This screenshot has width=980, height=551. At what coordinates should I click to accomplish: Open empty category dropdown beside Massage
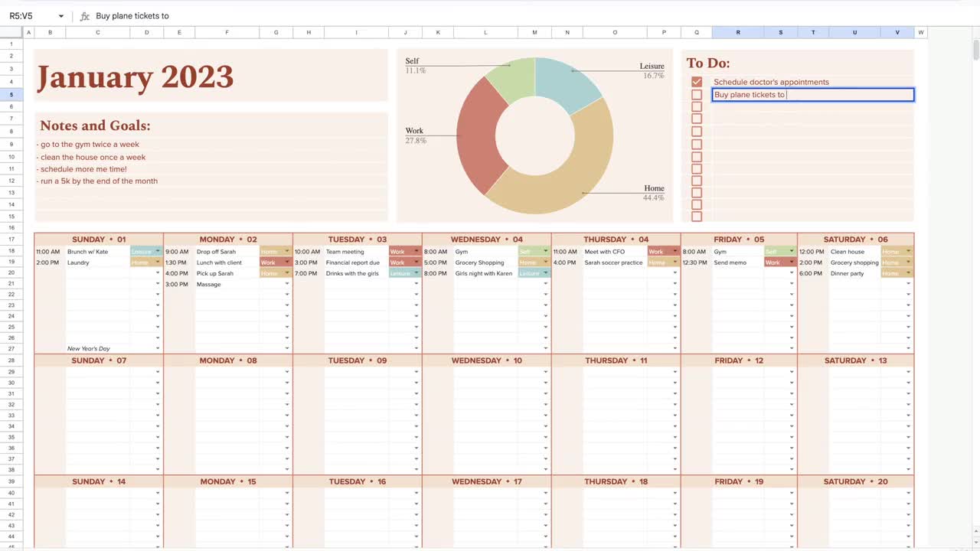287,284
